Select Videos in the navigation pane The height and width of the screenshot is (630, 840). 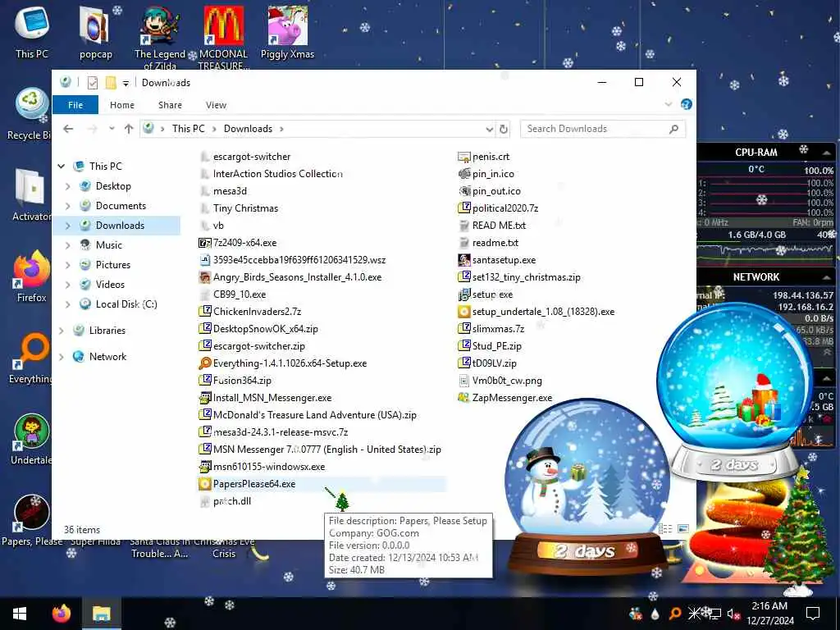(x=110, y=285)
